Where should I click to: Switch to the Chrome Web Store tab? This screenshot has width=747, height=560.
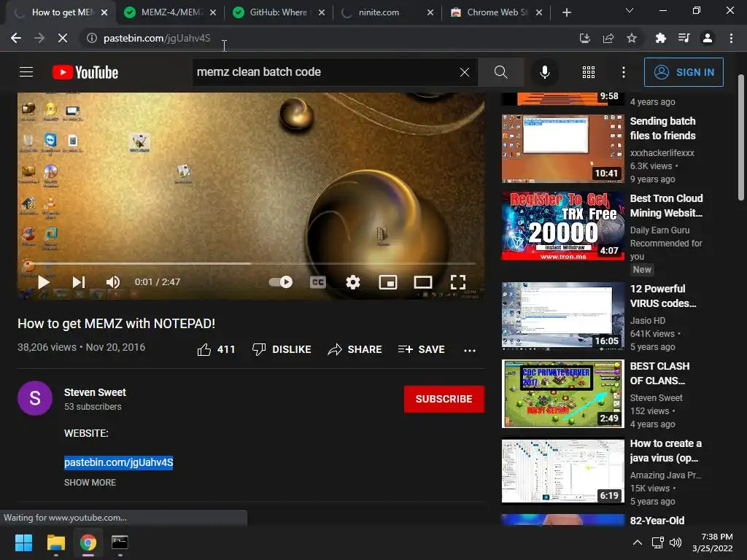coord(496,12)
